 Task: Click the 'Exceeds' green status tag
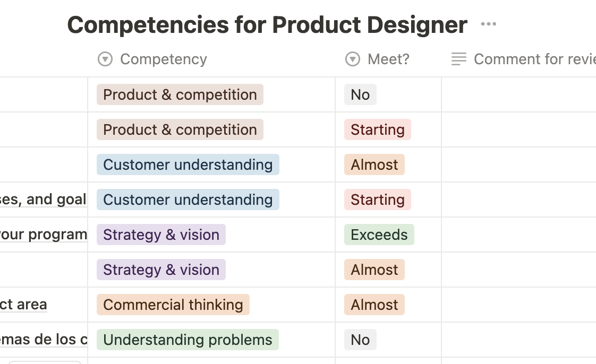click(x=379, y=235)
